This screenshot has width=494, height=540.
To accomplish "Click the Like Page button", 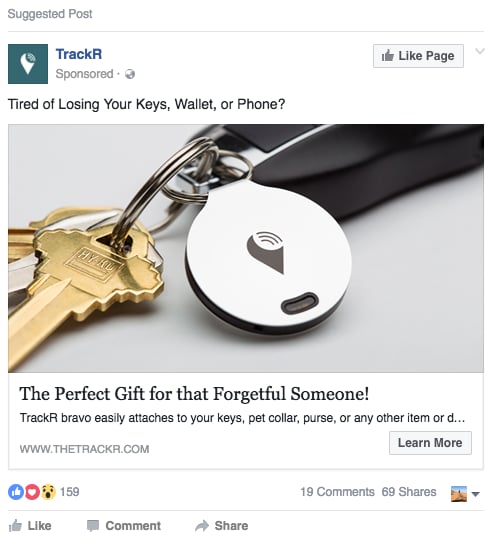I will point(418,56).
